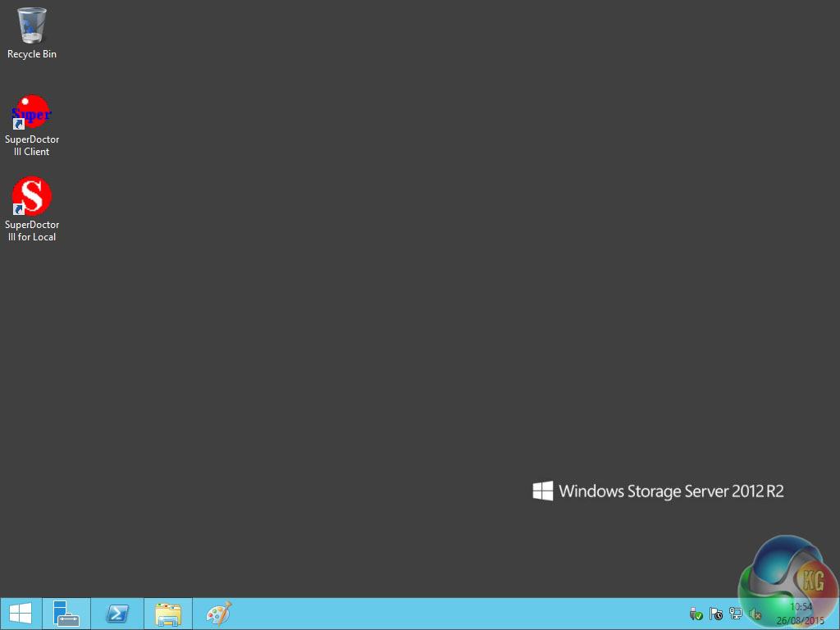Click the 'SuperDoctor III for Local' label text
The width and height of the screenshot is (840, 630).
(x=32, y=231)
